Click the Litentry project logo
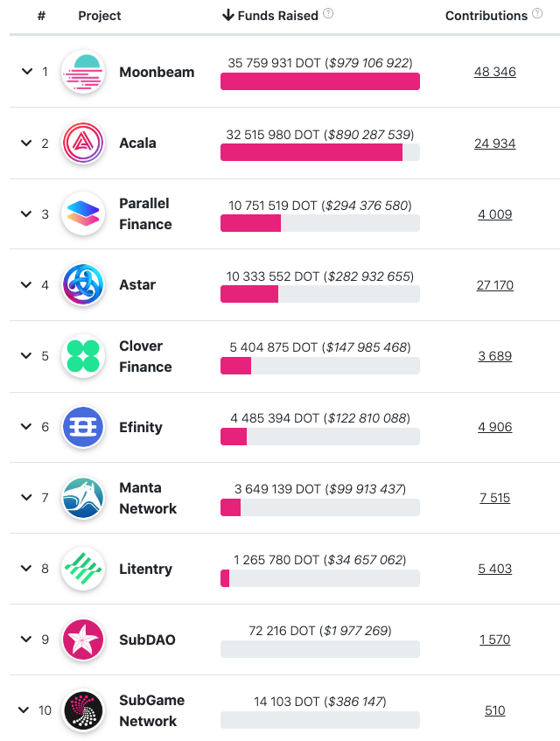 [83, 569]
